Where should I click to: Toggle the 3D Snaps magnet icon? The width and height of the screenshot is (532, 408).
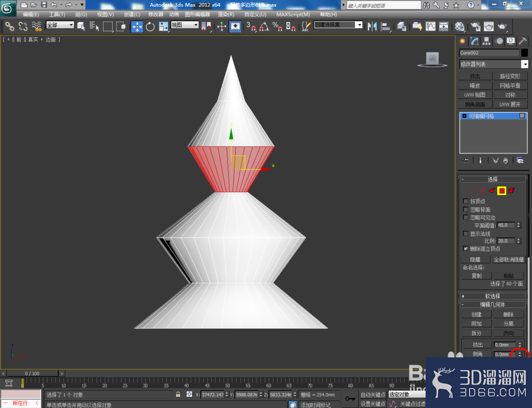coord(252,26)
